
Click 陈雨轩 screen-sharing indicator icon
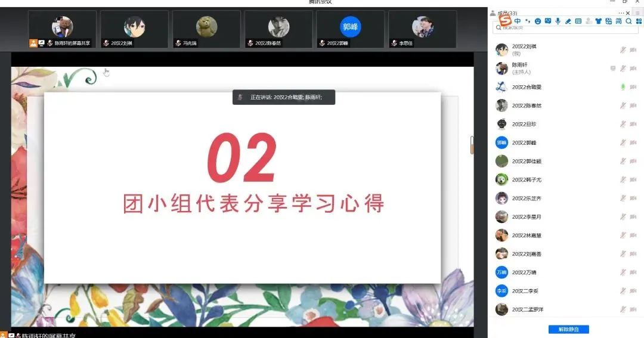tap(613, 68)
